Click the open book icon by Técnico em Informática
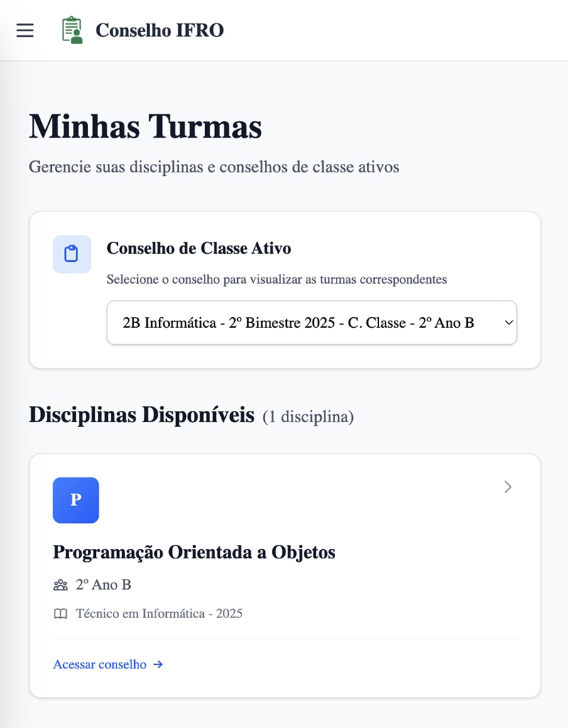 point(60,614)
